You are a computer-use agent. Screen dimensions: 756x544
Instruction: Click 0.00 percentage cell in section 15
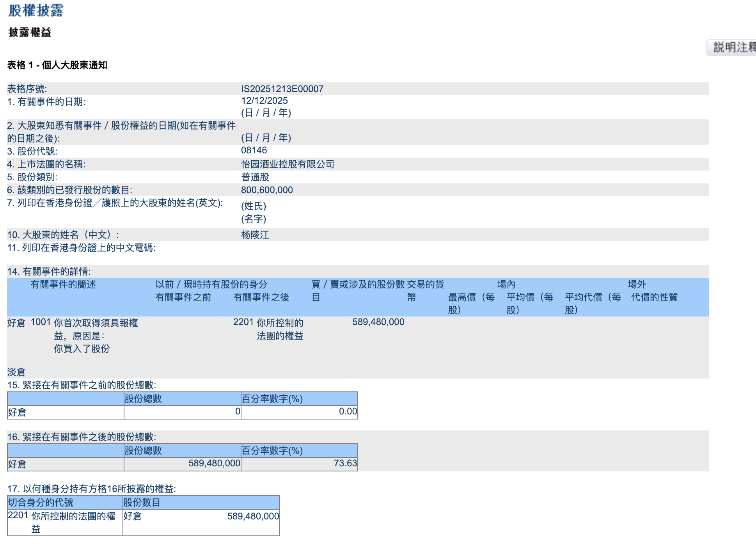348,412
